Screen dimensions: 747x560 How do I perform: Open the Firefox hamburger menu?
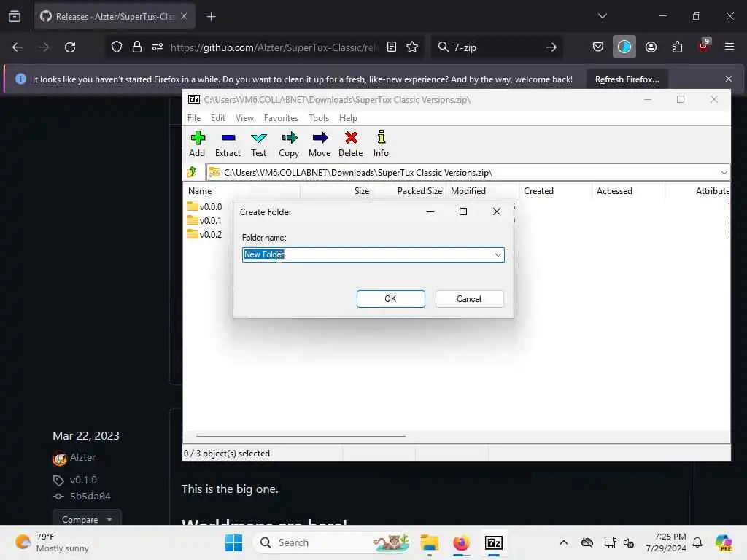(729, 47)
